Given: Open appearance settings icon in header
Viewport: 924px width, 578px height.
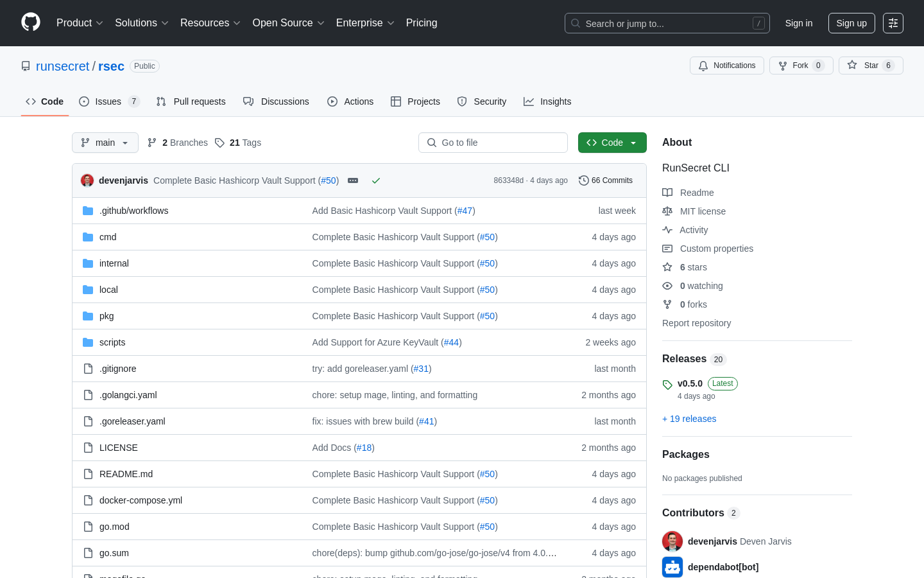Looking at the screenshot, I should [x=893, y=23].
